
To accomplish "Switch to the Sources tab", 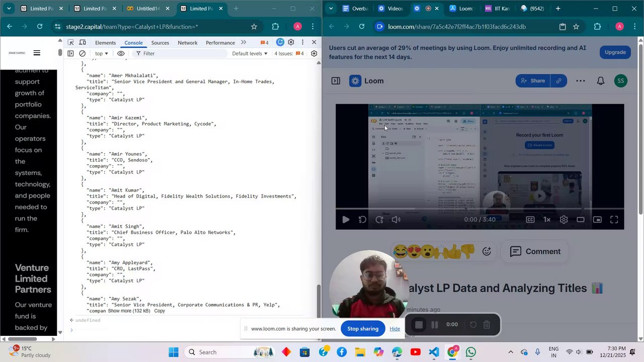I will tap(160, 43).
